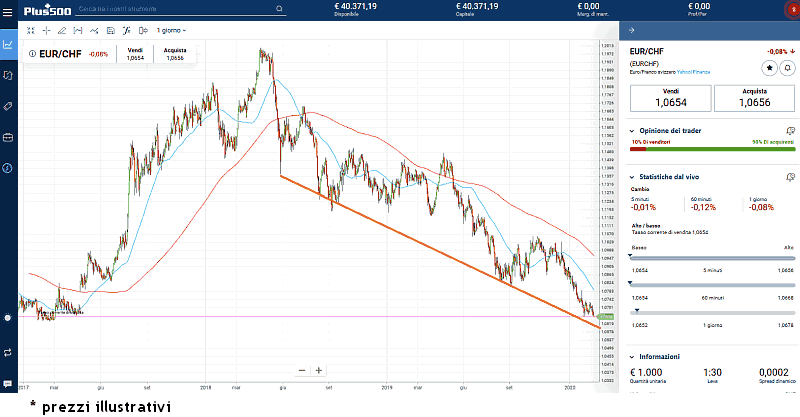800x417 pixels.
Task: Toggle the light theme icon in sidebar
Action: click(x=8, y=316)
